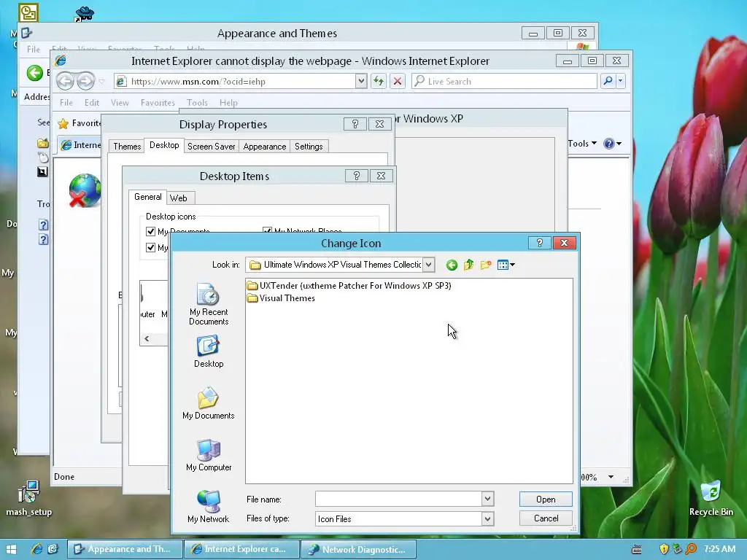
Task: Open the Appearance tab in Display Properties
Action: (264, 146)
